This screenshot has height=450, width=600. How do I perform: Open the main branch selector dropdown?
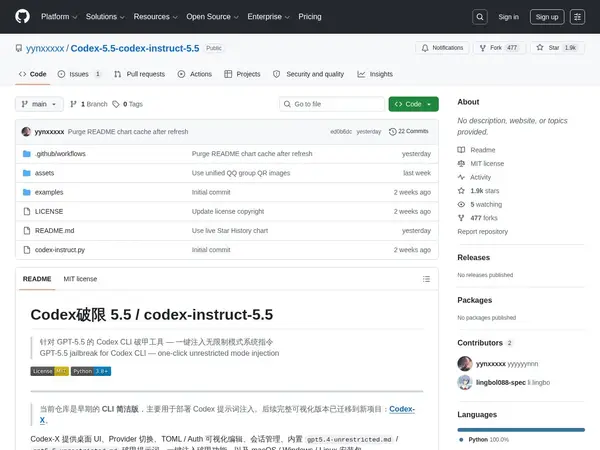pos(39,104)
